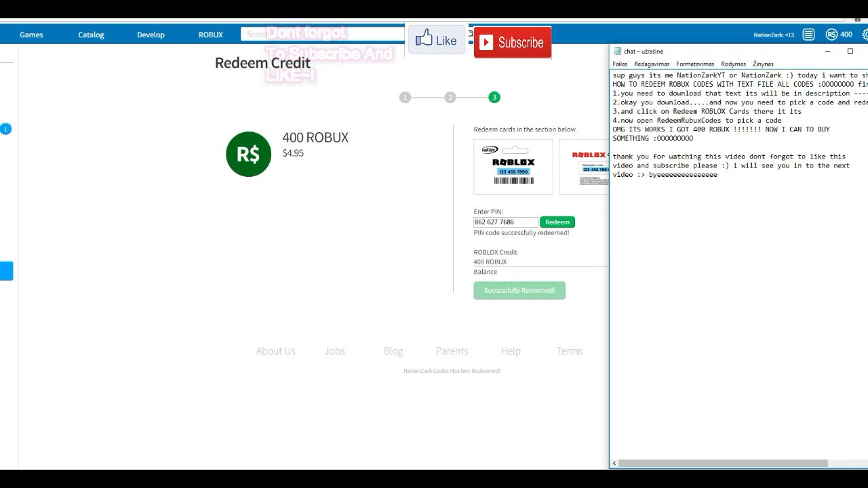Go to the Develop section
Screen dimensions: 868x488
click(151, 35)
